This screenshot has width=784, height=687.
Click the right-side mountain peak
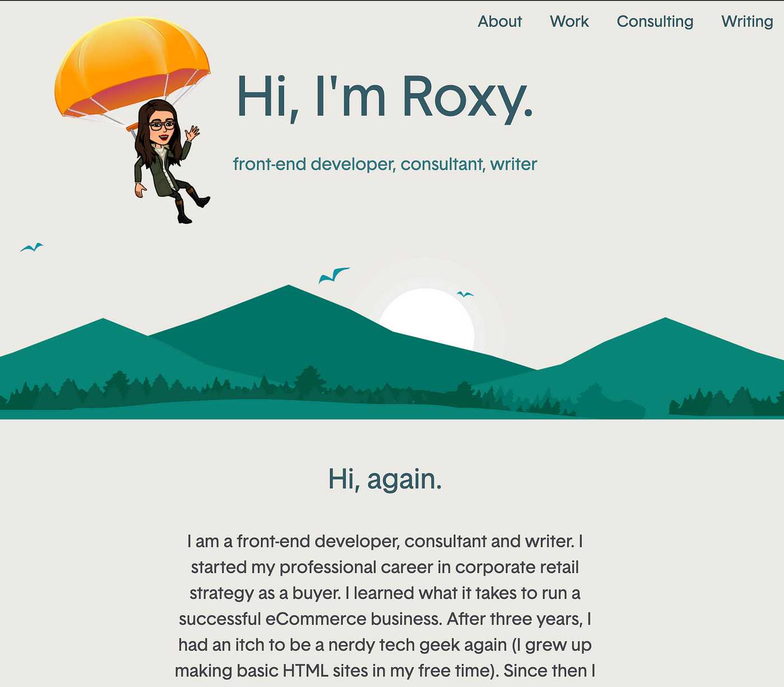pos(665,325)
